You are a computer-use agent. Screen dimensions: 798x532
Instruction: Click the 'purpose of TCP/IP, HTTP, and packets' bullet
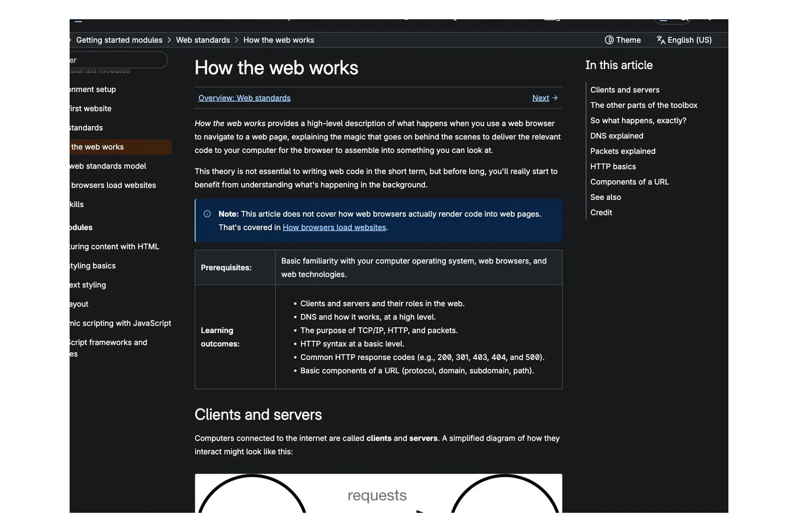(379, 330)
